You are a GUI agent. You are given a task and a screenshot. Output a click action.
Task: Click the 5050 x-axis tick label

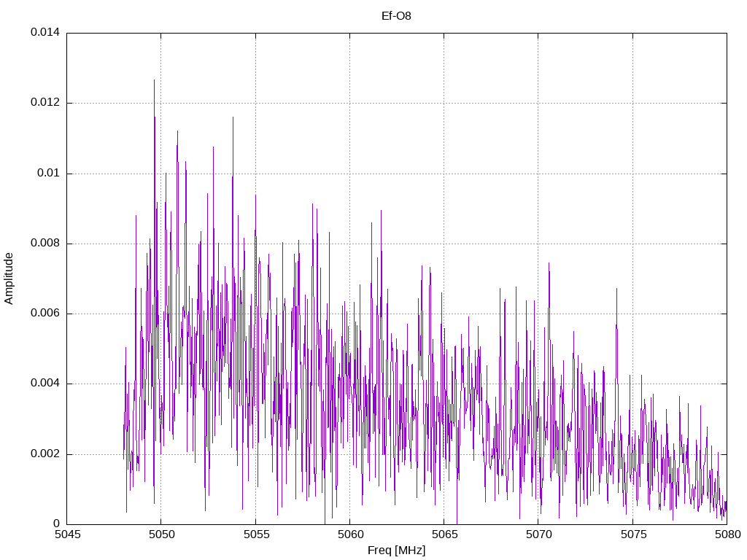[161, 534]
